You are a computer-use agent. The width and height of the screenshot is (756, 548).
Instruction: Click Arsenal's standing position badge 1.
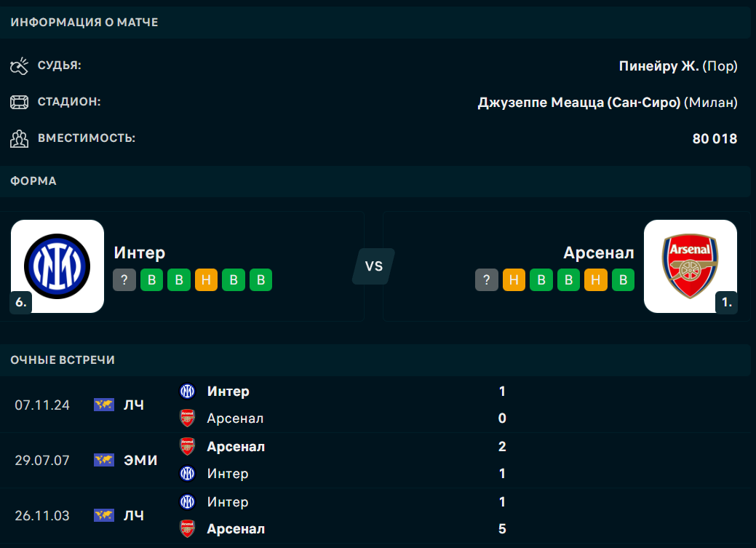(726, 302)
